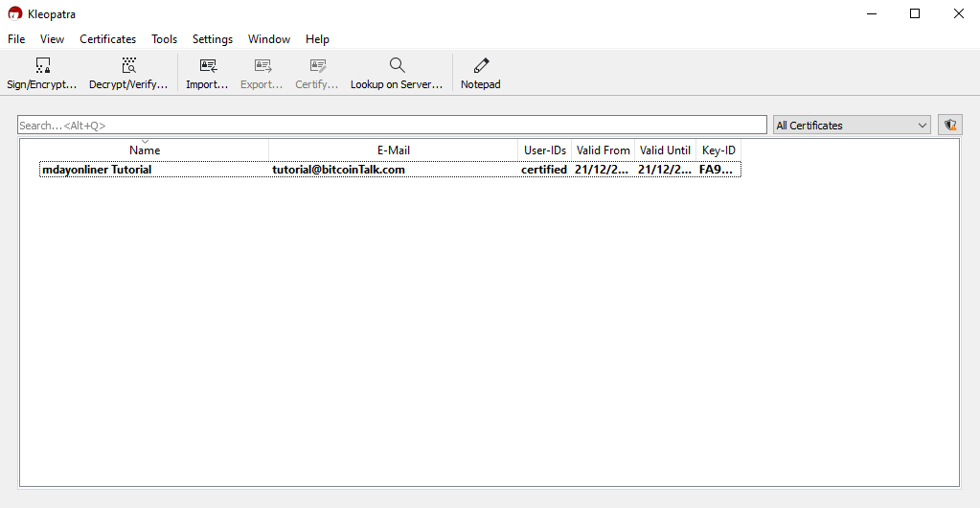Open the Notepad tool
Viewport: 980px width, 508px height.
481,73
